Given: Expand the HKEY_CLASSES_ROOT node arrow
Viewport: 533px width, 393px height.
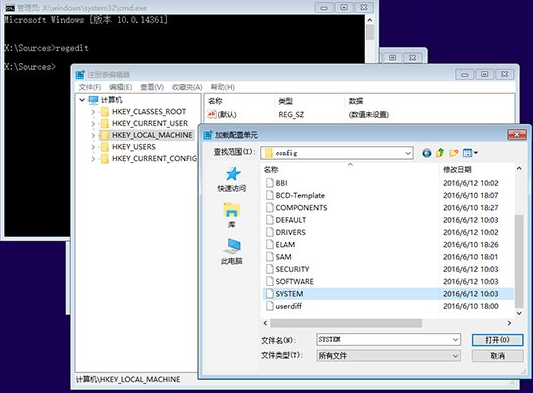Looking at the screenshot, I should pos(93,112).
